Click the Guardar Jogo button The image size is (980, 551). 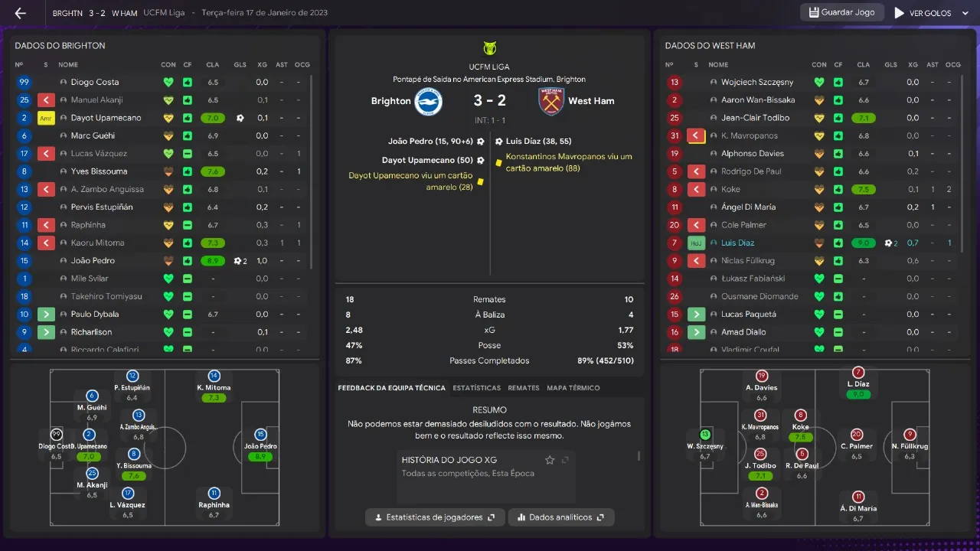(842, 13)
